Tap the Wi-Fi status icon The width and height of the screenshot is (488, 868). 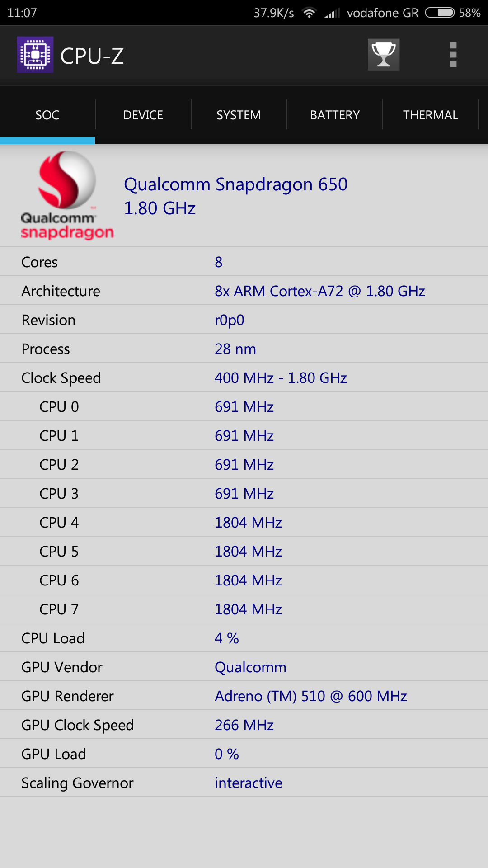tap(309, 13)
